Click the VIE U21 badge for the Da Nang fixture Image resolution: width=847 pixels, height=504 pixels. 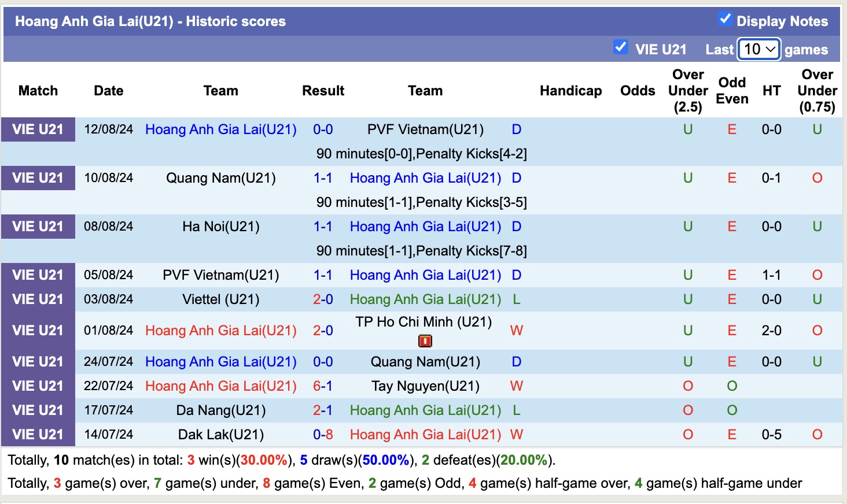click(x=38, y=410)
